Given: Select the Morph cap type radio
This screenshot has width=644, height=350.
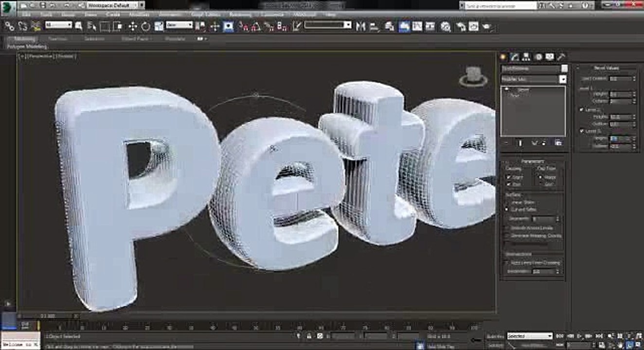Looking at the screenshot, I should click(x=540, y=177).
